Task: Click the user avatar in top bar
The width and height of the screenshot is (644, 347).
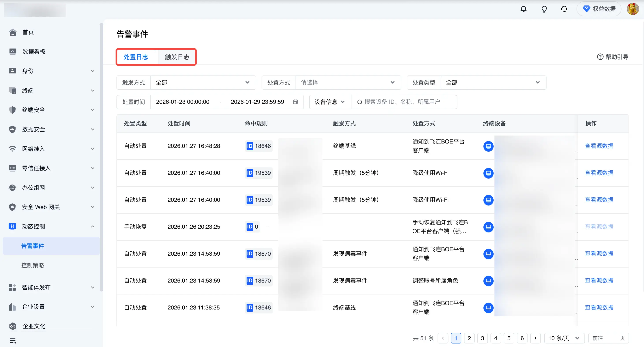Action: click(633, 9)
